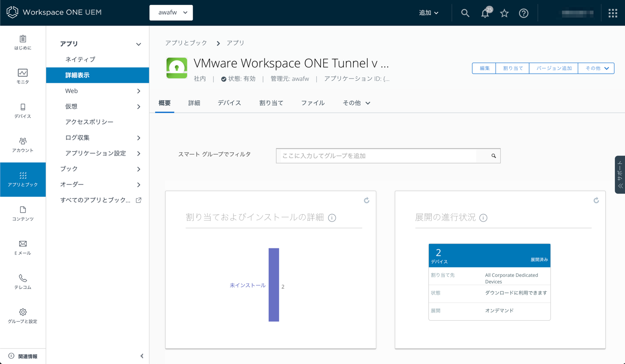
Task: Click the バージョン追加 button
Action: pos(554,68)
